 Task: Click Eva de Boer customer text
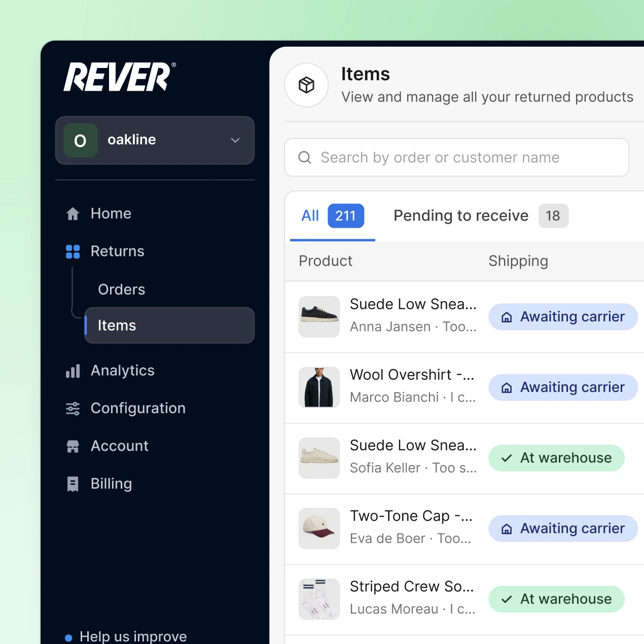[x=388, y=539]
